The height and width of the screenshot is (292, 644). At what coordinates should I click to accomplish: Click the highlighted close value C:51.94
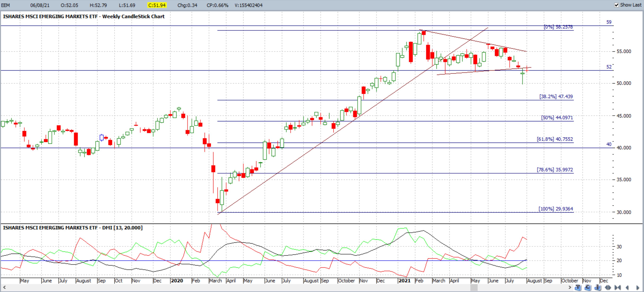pyautogui.click(x=157, y=5)
